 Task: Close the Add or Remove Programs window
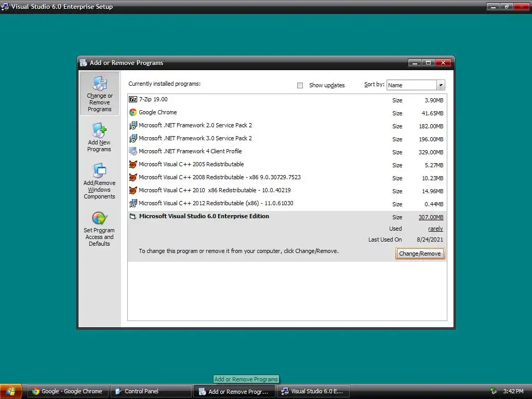point(443,63)
